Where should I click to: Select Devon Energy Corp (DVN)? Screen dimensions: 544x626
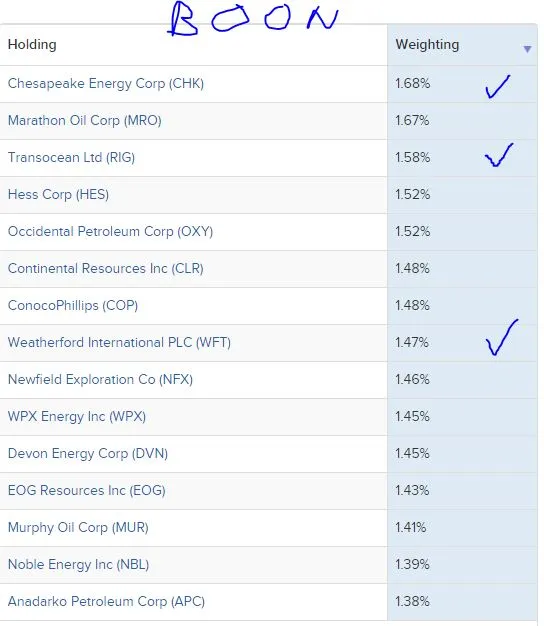88,454
